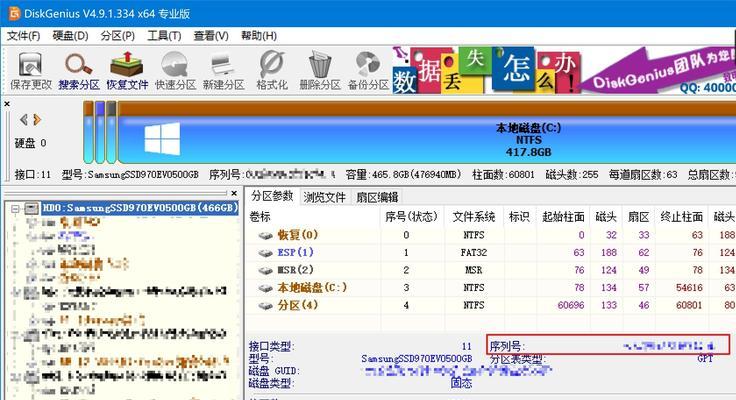Click 固态 disk type value

point(461,383)
